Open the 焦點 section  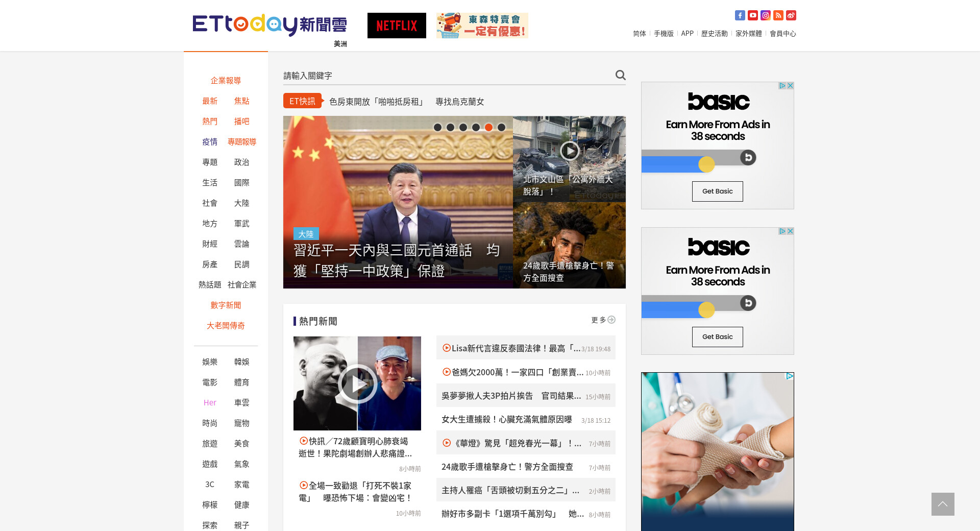242,101
